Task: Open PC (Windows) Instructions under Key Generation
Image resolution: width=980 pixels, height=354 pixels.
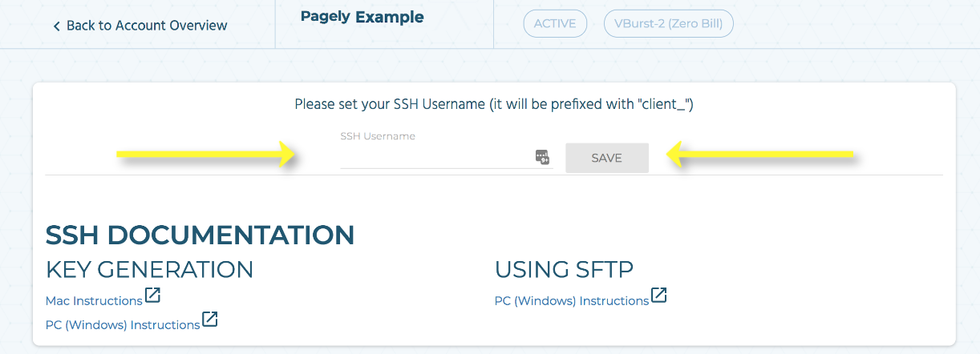Action: tap(123, 325)
